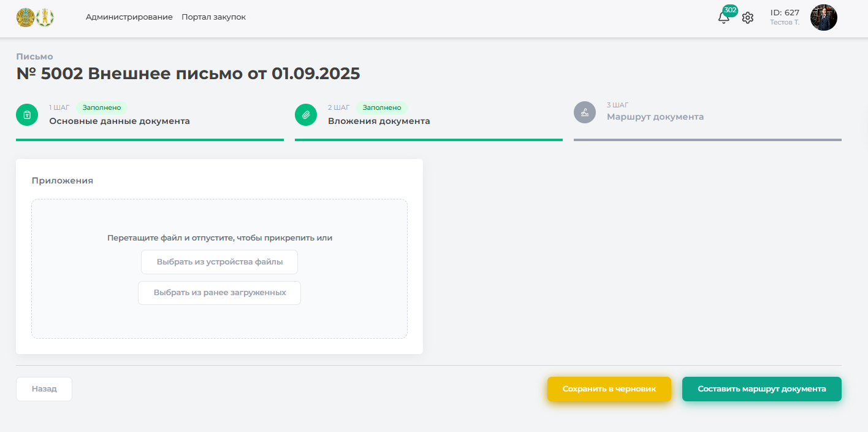
Task: Click the drag-and-drop file upload prompt text
Action: coord(219,238)
